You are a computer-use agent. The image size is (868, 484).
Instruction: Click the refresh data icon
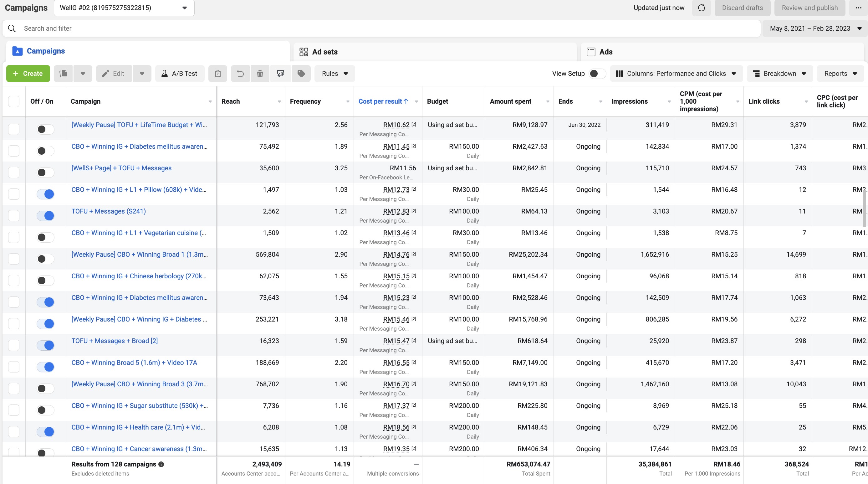(x=701, y=8)
